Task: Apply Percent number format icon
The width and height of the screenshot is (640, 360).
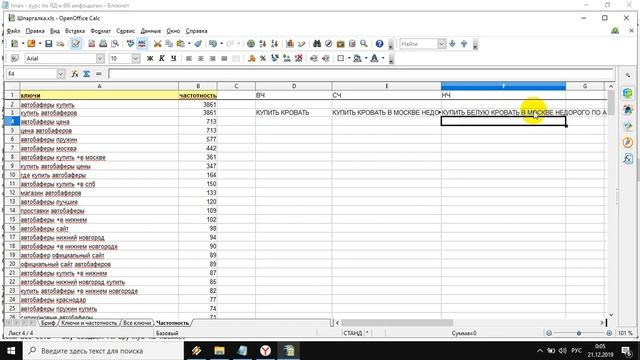Action: pos(263,58)
